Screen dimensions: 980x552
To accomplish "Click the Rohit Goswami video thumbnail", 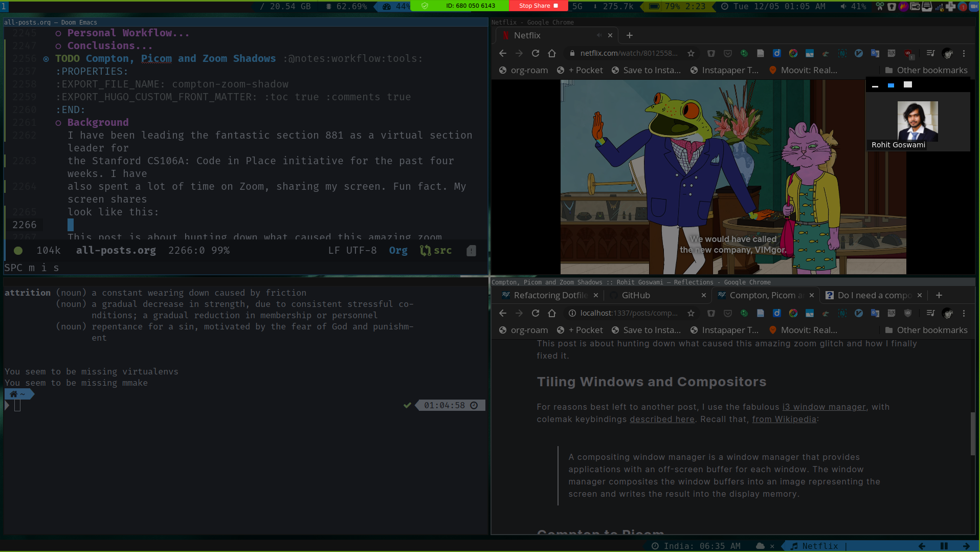I will (x=918, y=121).
